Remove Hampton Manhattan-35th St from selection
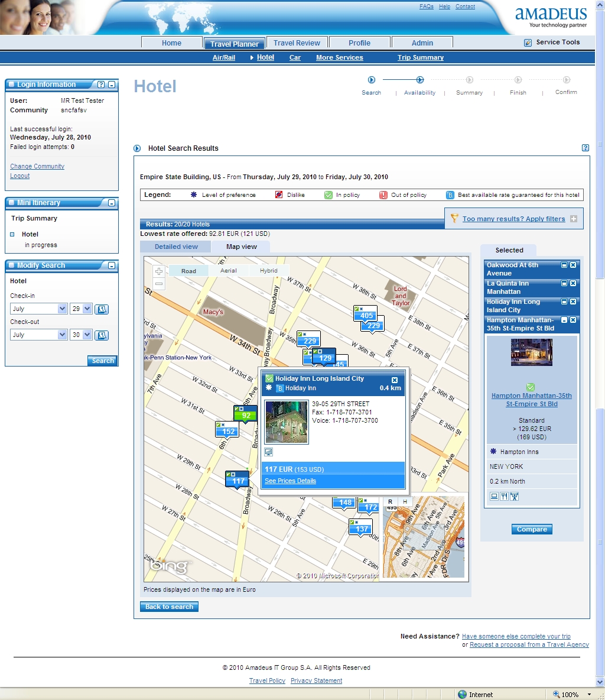605x700 pixels. click(x=573, y=320)
